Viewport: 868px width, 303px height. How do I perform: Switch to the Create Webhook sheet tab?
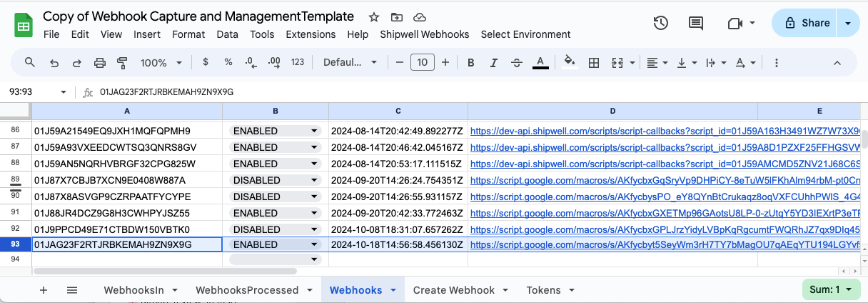point(454,290)
